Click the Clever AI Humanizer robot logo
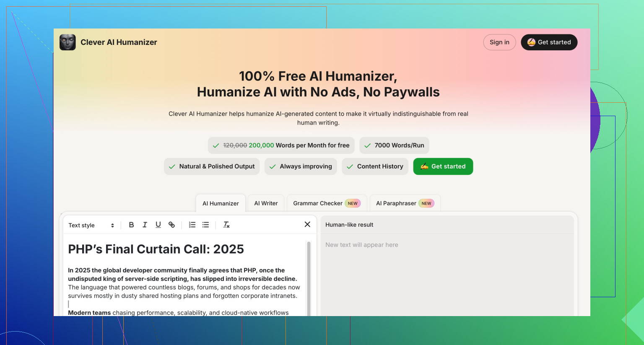 point(68,42)
